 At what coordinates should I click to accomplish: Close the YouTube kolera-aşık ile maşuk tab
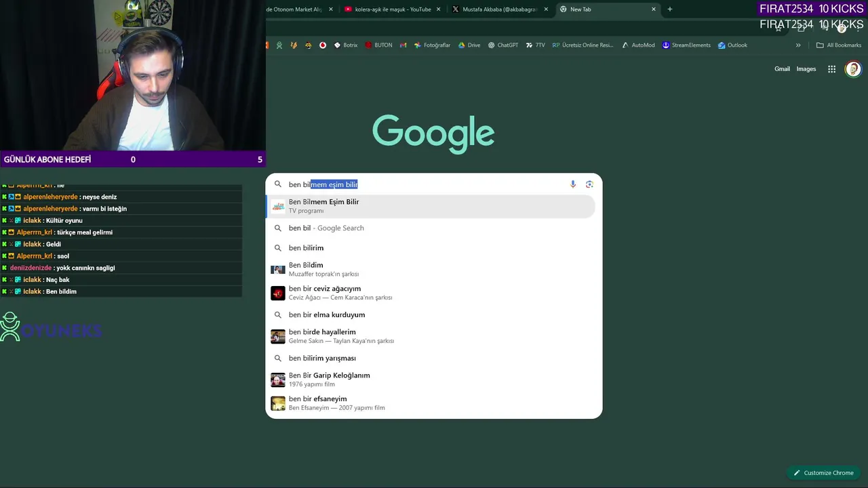438,9
